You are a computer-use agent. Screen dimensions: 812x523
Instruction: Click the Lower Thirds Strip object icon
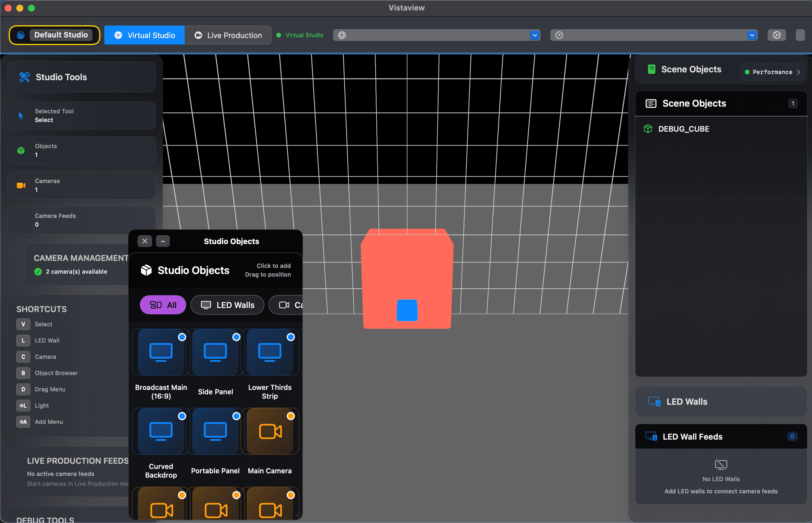(270, 352)
